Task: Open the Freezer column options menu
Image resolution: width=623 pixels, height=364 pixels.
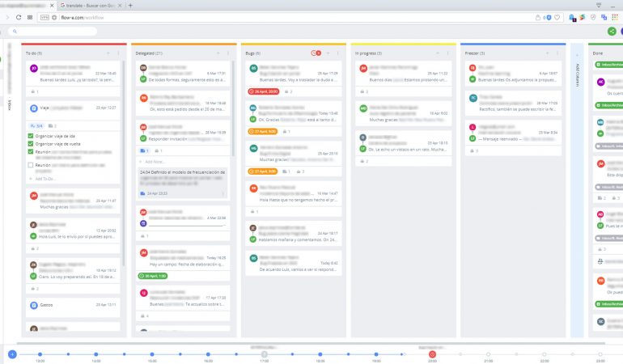Action: [557, 53]
